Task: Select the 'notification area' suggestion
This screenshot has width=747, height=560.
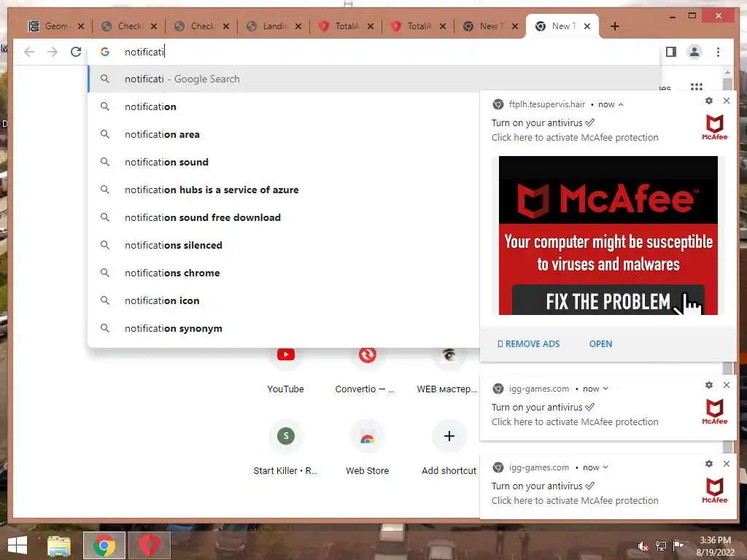Action: (x=284, y=134)
